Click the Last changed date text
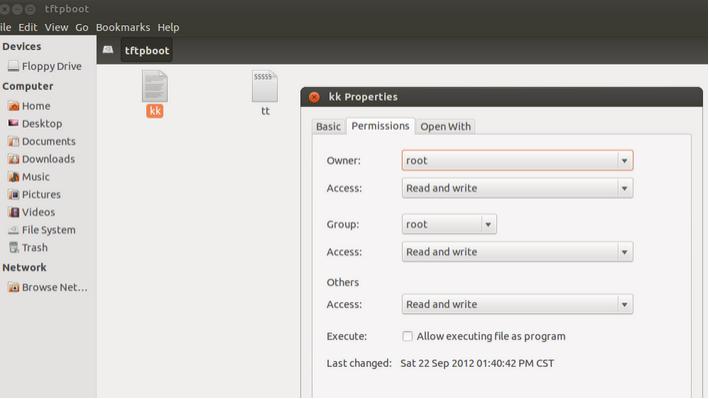The width and height of the screenshot is (709, 399). tap(477, 363)
